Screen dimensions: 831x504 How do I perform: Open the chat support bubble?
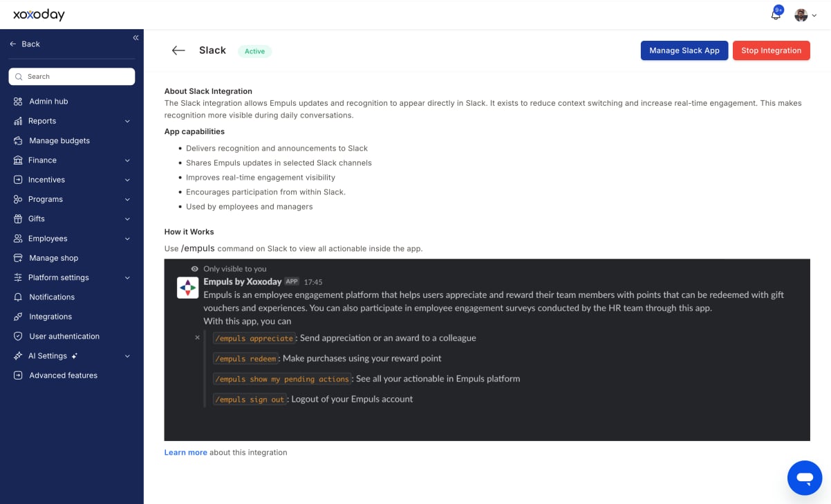coord(805,478)
